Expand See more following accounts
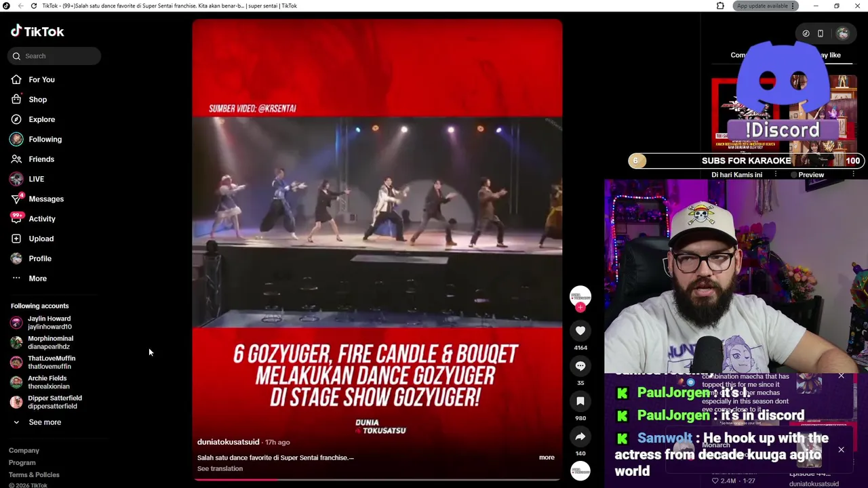This screenshot has height=488, width=868. pyautogui.click(x=45, y=422)
